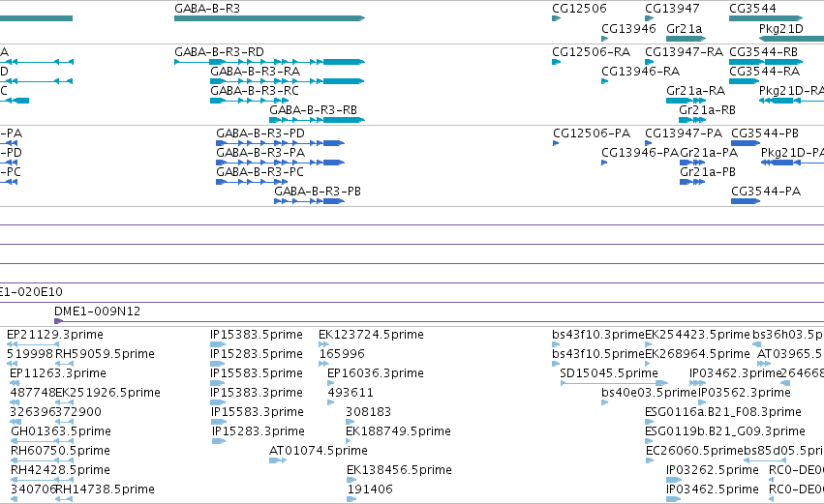Click the CG13947 gene label
Screen dimensions: 824x504
pos(672,9)
